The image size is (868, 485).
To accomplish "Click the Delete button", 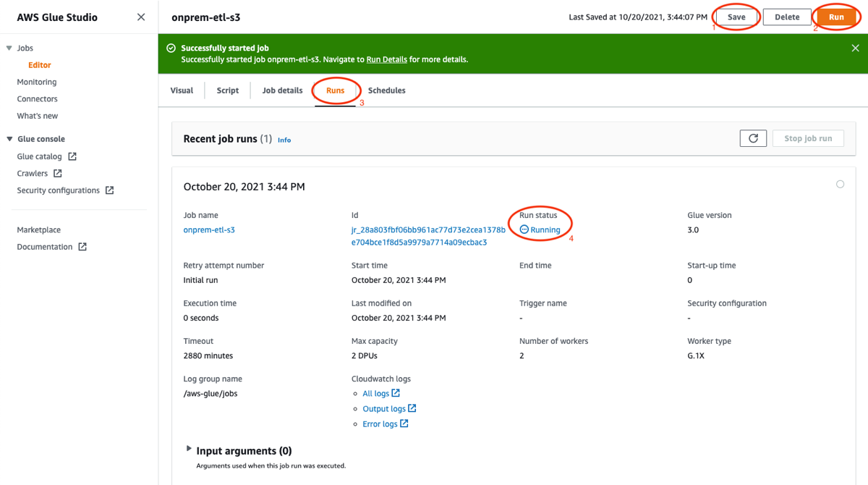I will click(787, 17).
